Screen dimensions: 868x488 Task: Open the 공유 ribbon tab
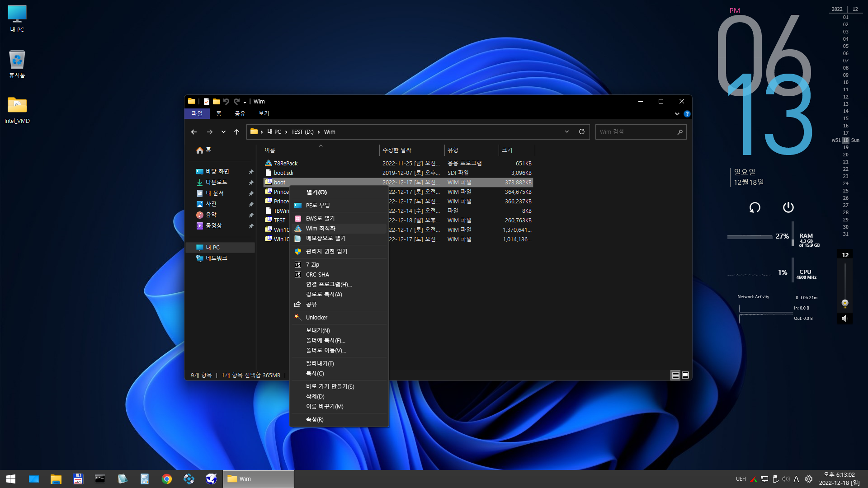240,113
